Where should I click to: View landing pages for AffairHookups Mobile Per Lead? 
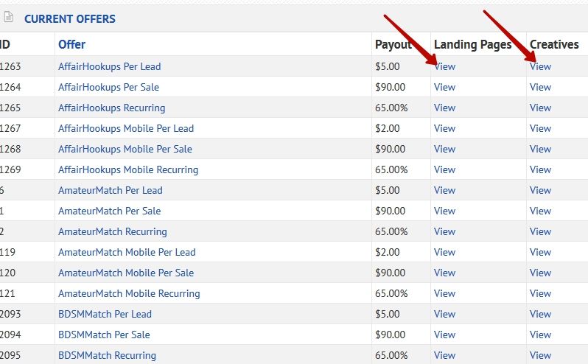pyautogui.click(x=444, y=128)
